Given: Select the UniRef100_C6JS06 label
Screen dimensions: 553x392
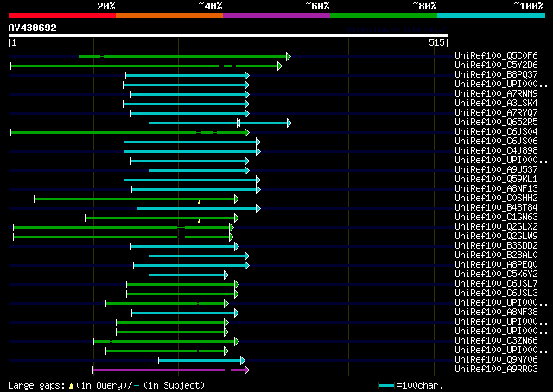Looking at the screenshot, I should [496, 141].
